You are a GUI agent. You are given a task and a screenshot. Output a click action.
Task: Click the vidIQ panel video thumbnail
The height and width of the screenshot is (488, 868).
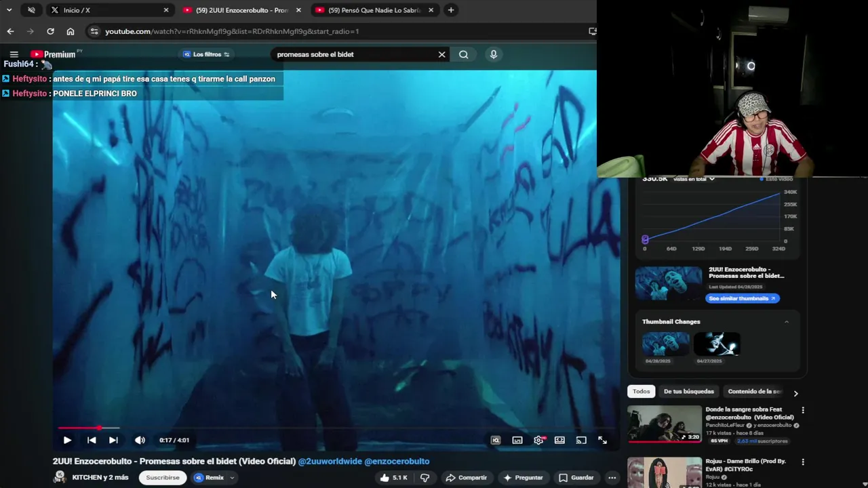click(x=669, y=283)
